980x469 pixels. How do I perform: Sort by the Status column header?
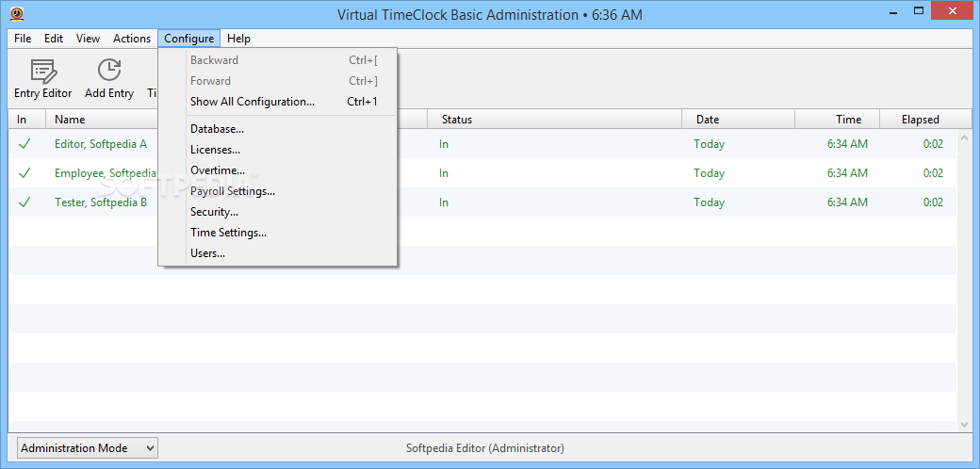coord(554,120)
